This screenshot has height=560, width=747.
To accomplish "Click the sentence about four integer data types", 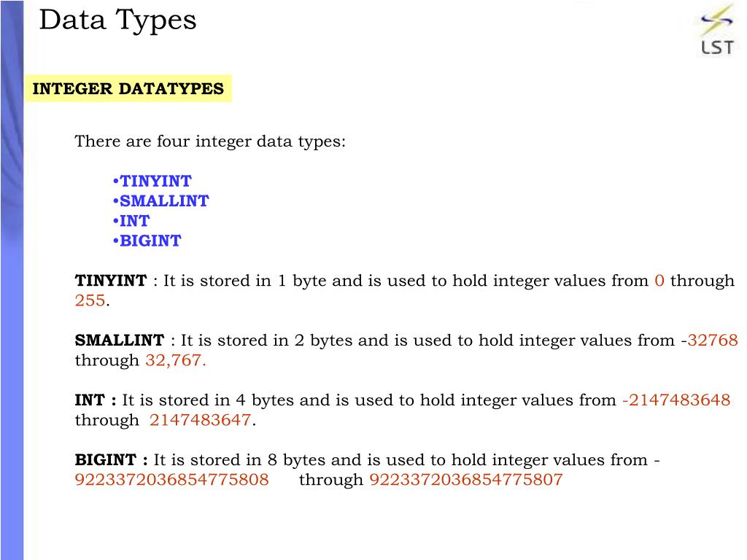I will click(x=210, y=141).
